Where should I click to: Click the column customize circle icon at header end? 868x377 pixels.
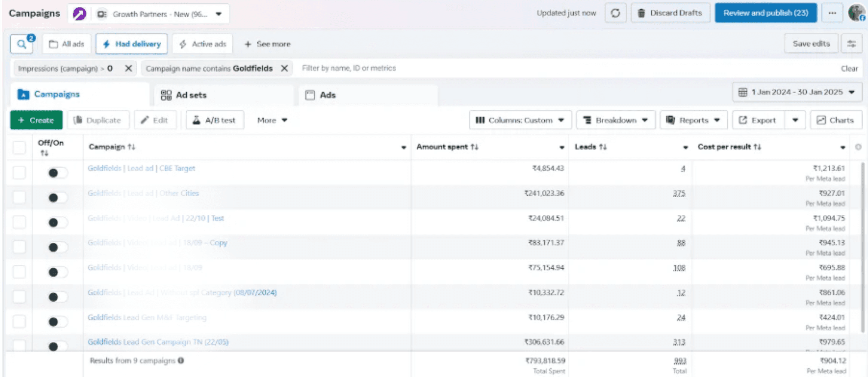(x=858, y=147)
